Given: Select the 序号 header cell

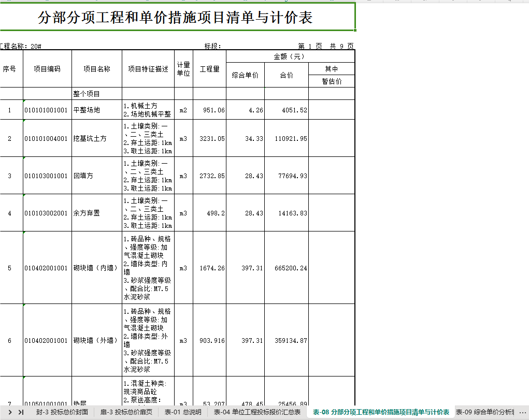Looking at the screenshot, I should [x=11, y=69].
